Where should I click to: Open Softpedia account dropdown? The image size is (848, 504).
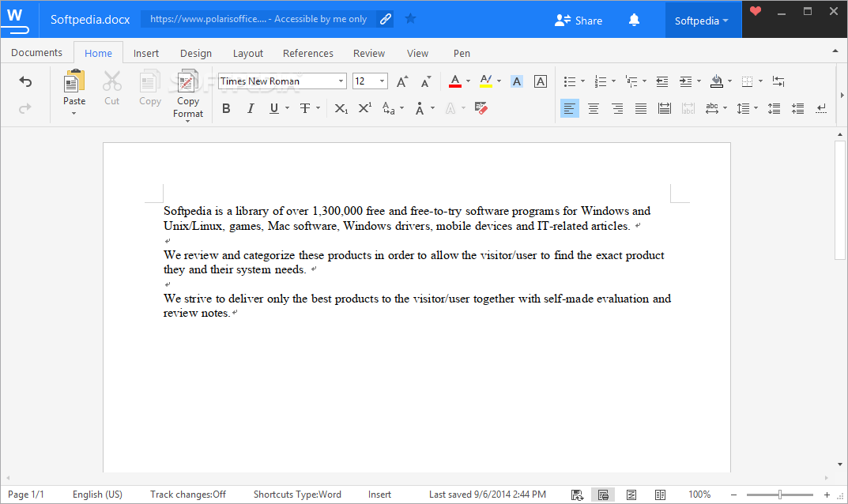(x=703, y=21)
